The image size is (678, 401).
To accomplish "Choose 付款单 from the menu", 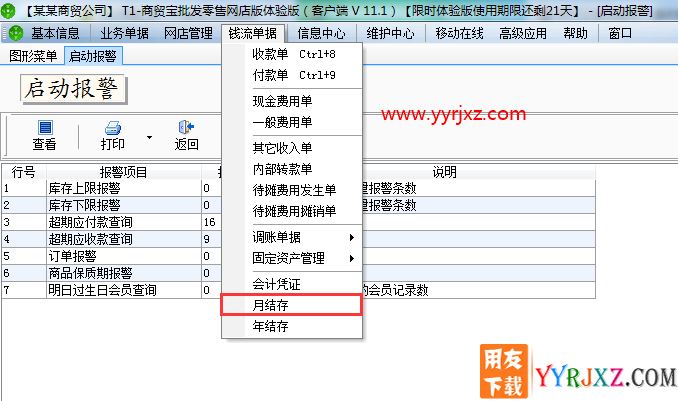I will point(292,75).
